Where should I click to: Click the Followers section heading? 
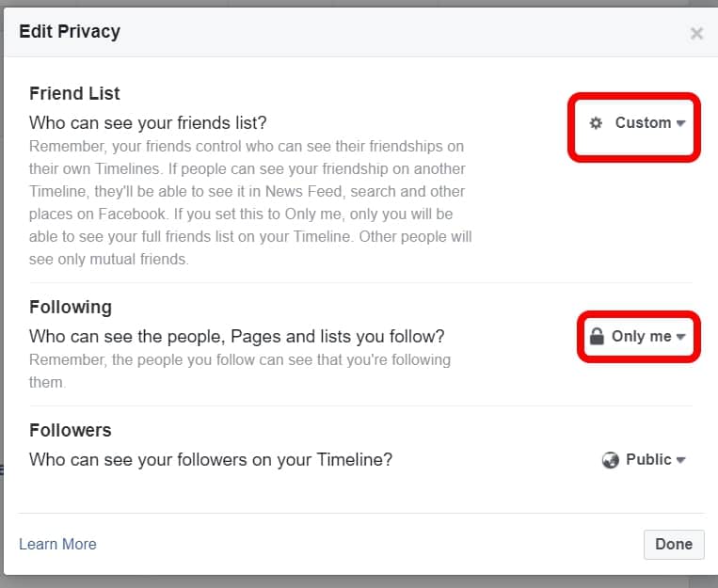click(x=71, y=430)
